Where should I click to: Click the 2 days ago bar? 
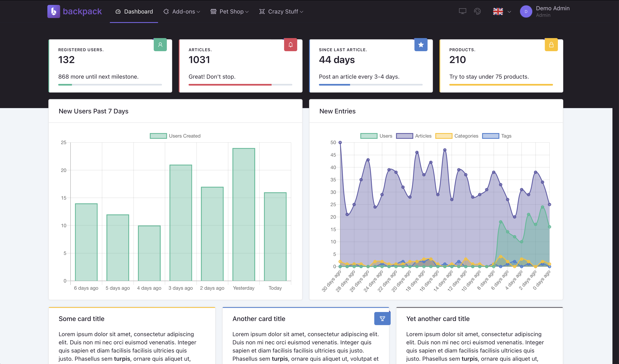[x=212, y=234]
